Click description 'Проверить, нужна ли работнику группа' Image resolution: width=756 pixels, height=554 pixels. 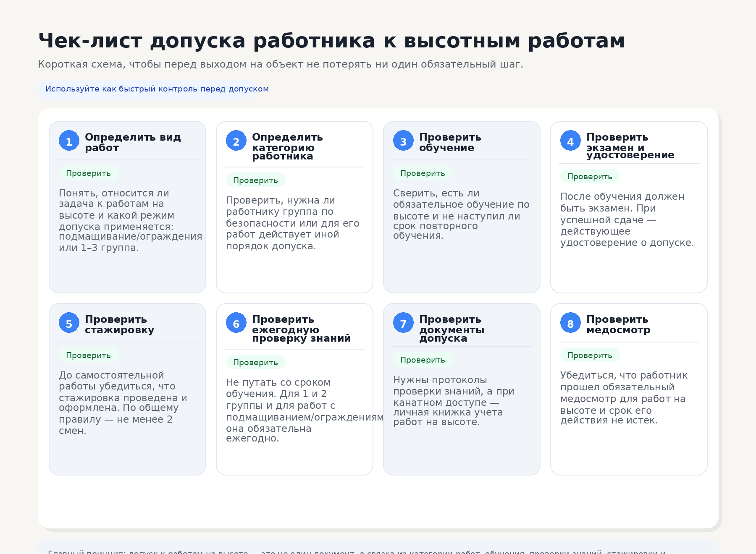[x=293, y=223]
